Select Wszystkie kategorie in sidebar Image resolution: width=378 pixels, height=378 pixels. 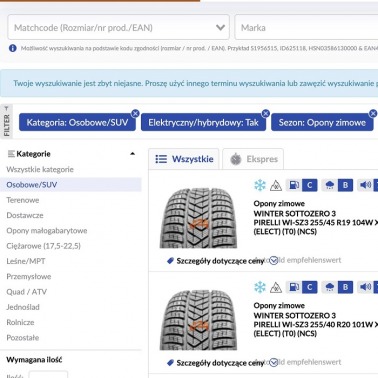40,169
